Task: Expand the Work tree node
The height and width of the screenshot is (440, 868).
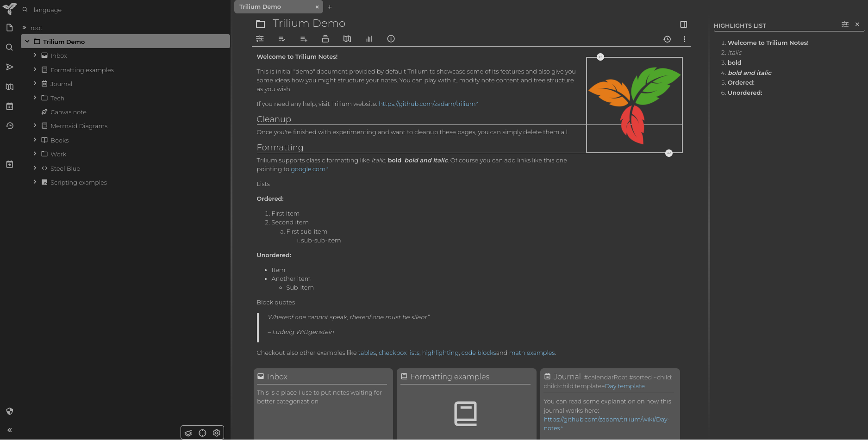Action: pyautogui.click(x=35, y=154)
